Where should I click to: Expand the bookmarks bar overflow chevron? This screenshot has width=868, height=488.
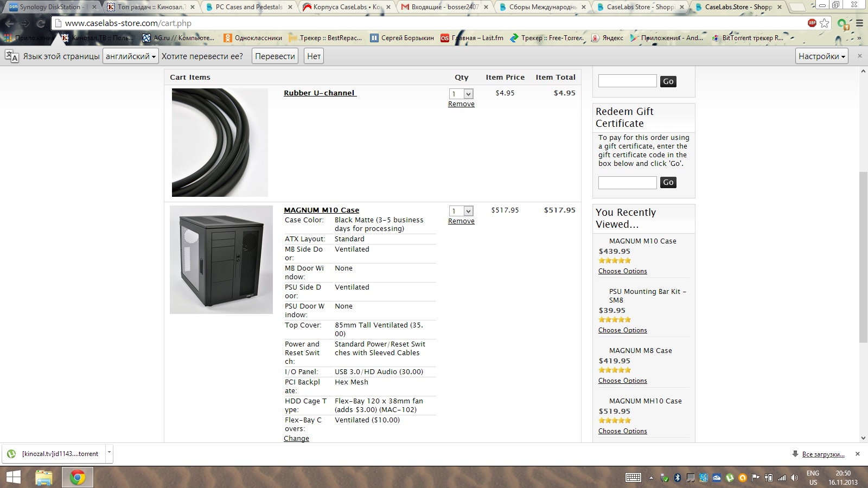(x=859, y=38)
